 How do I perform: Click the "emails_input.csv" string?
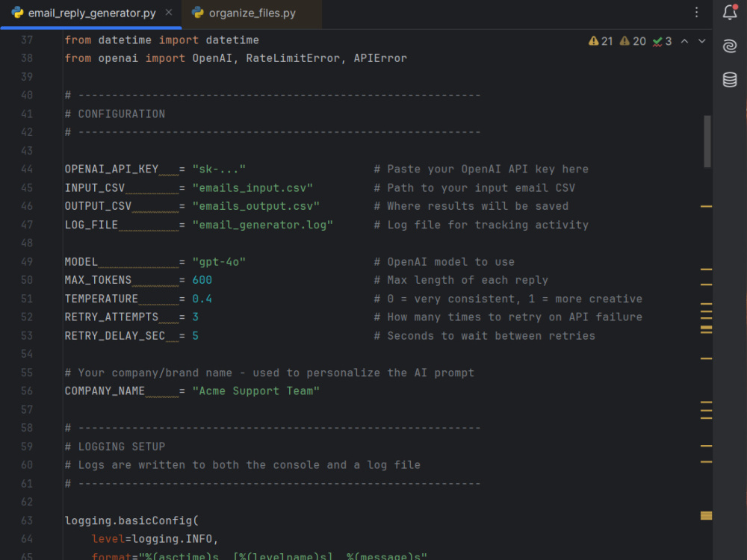(252, 187)
